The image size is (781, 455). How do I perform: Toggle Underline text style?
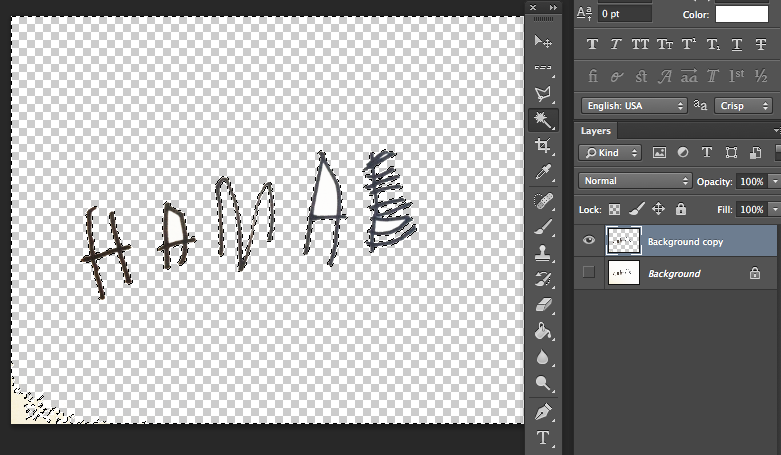pyautogui.click(x=737, y=44)
